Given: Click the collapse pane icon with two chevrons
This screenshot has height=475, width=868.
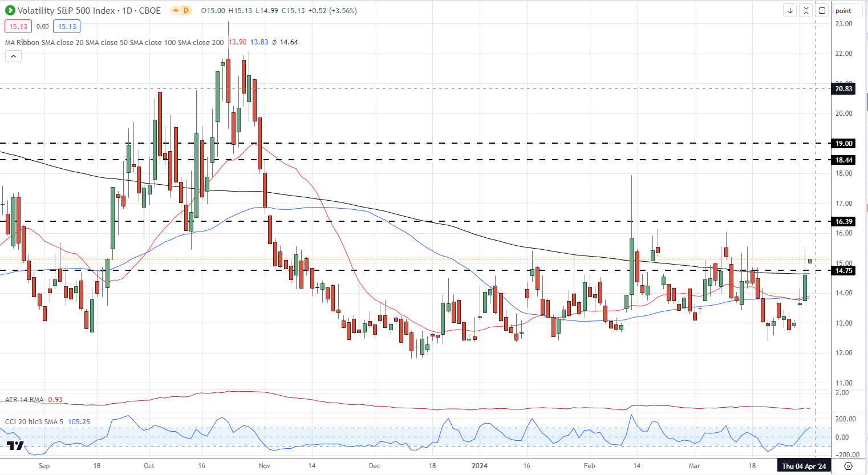Looking at the screenshot, I should 806,10.
